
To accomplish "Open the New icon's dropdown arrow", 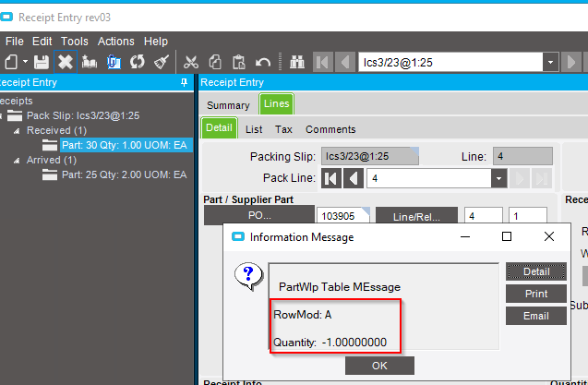I will (25, 62).
